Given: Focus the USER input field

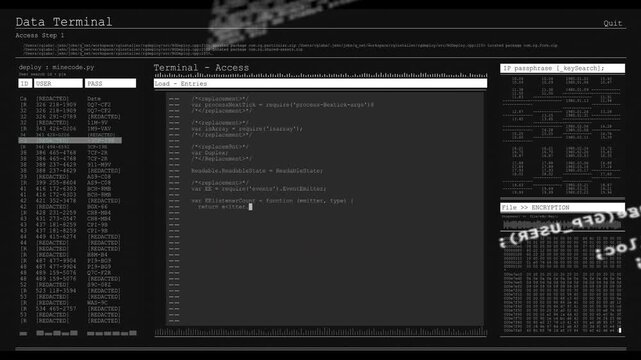Looking at the screenshot, I should (x=58, y=83).
